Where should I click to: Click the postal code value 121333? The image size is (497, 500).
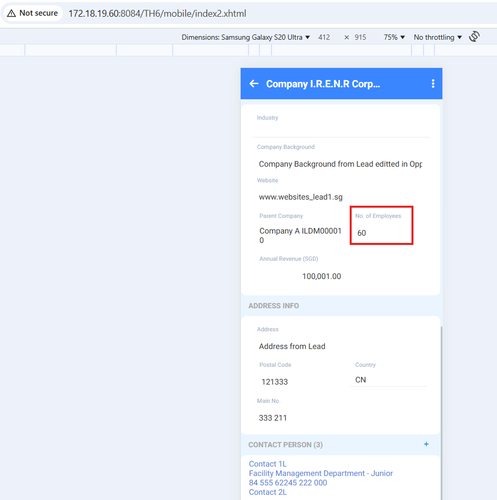pos(274,382)
